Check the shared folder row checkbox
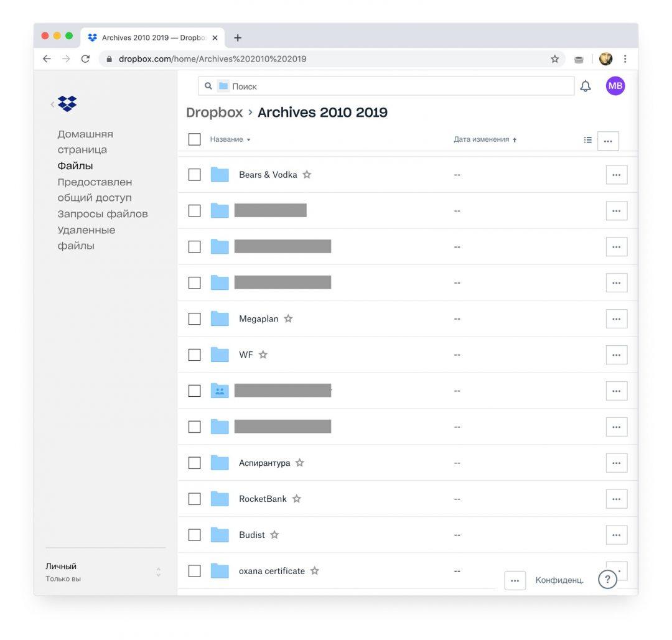This screenshot has height=640, width=672. [x=195, y=391]
